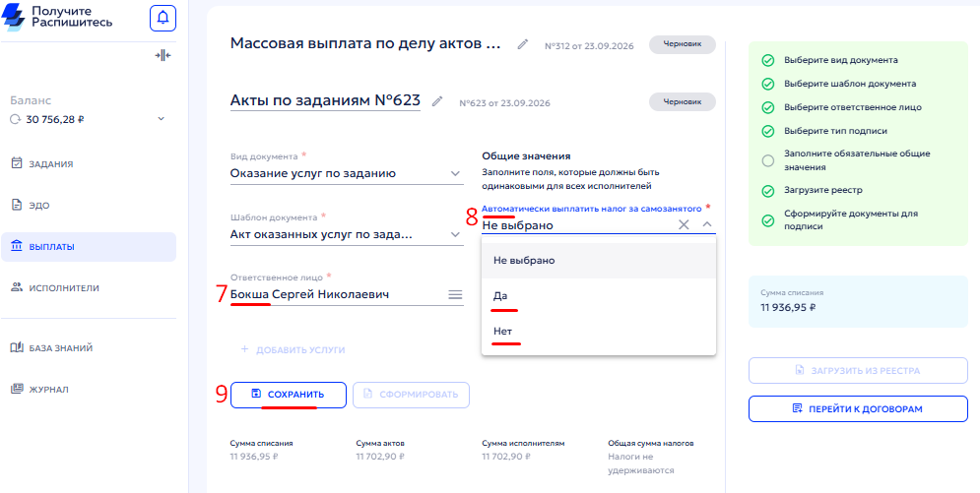Click Перейти к договорам button
The width and height of the screenshot is (980, 493).
point(858,408)
